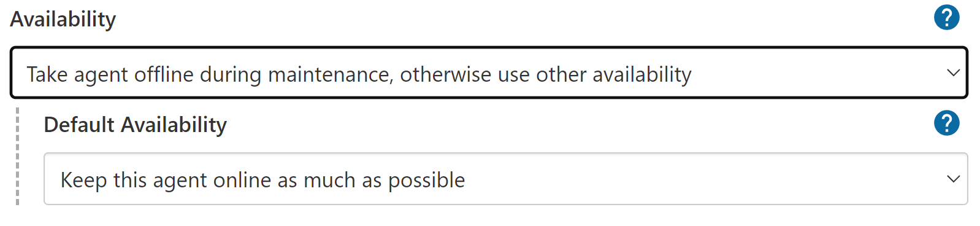Select the 'Availability' section heading
This screenshot has height=226, width=980.
(63, 19)
